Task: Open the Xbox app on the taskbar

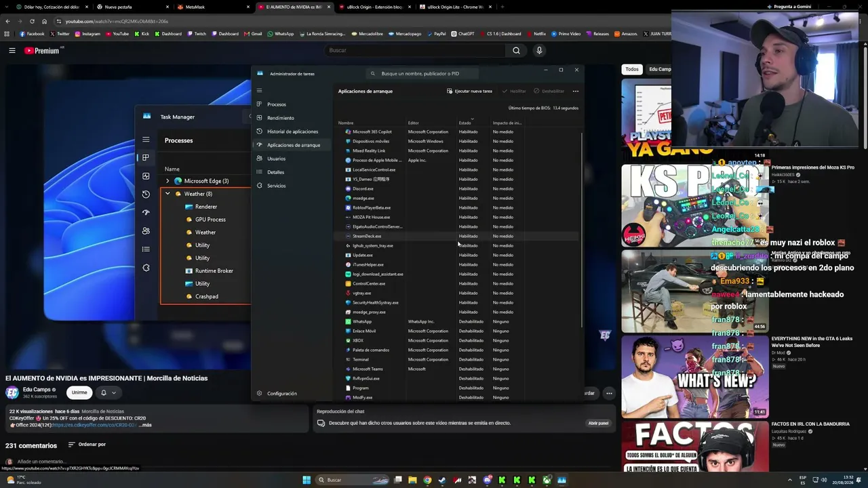Action: [547, 480]
